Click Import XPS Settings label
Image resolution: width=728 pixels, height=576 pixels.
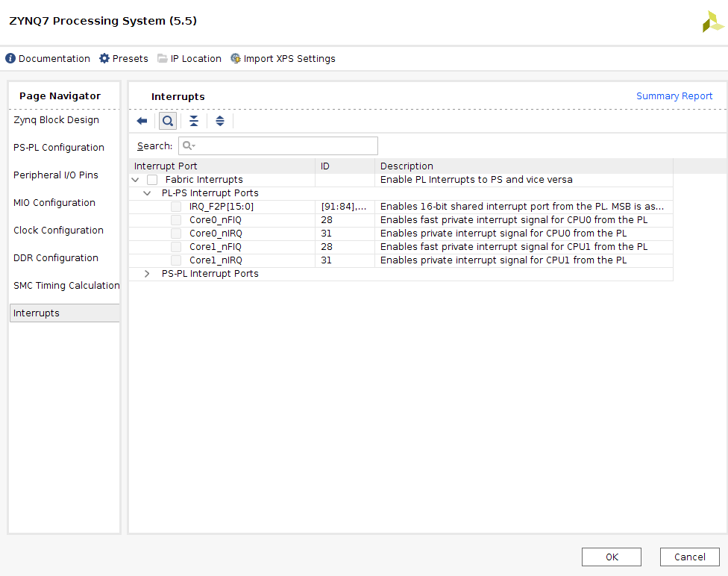[289, 58]
